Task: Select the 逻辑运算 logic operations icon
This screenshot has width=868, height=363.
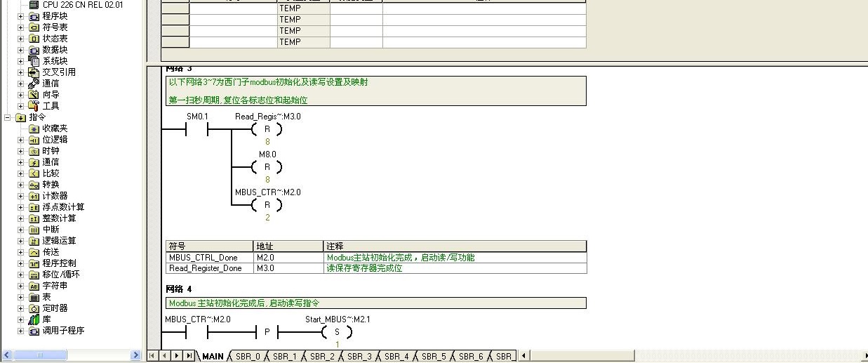Action: (x=34, y=241)
